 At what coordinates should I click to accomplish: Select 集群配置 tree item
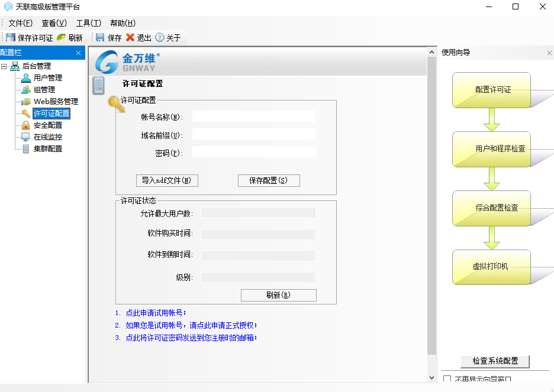click(x=48, y=148)
